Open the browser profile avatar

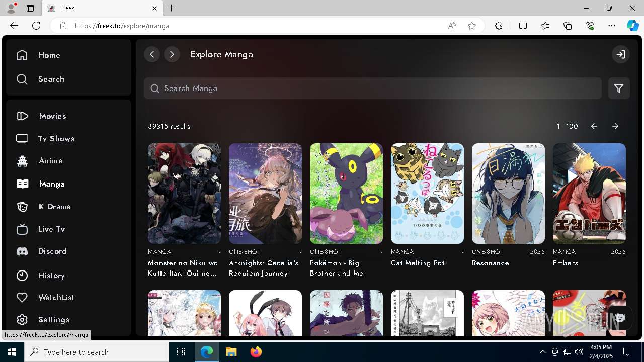[x=11, y=8]
